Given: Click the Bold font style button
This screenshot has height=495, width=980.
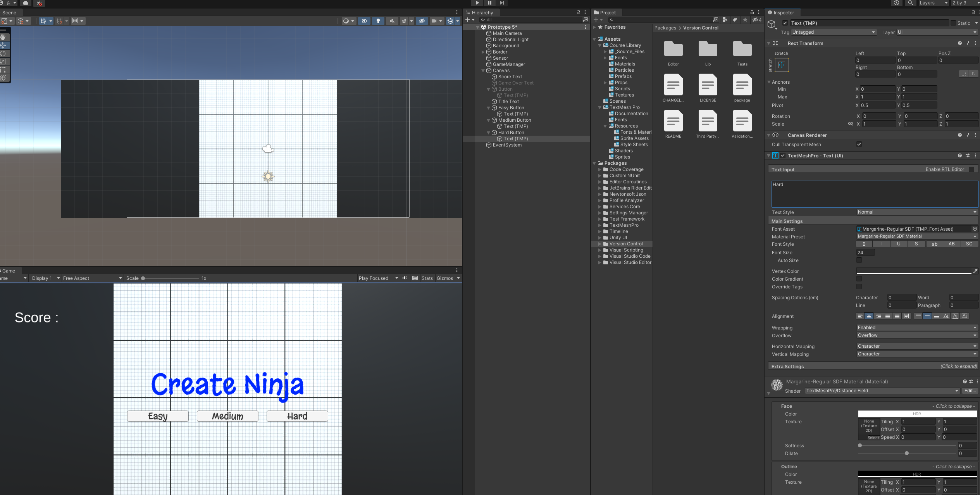Looking at the screenshot, I should [x=864, y=244].
